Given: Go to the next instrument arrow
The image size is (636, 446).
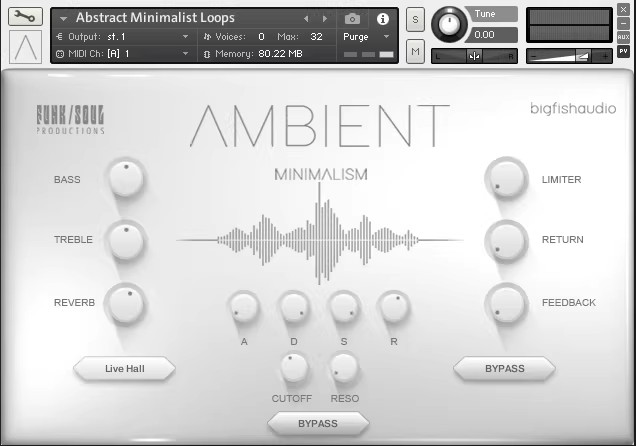Looking at the screenshot, I should pos(324,18).
